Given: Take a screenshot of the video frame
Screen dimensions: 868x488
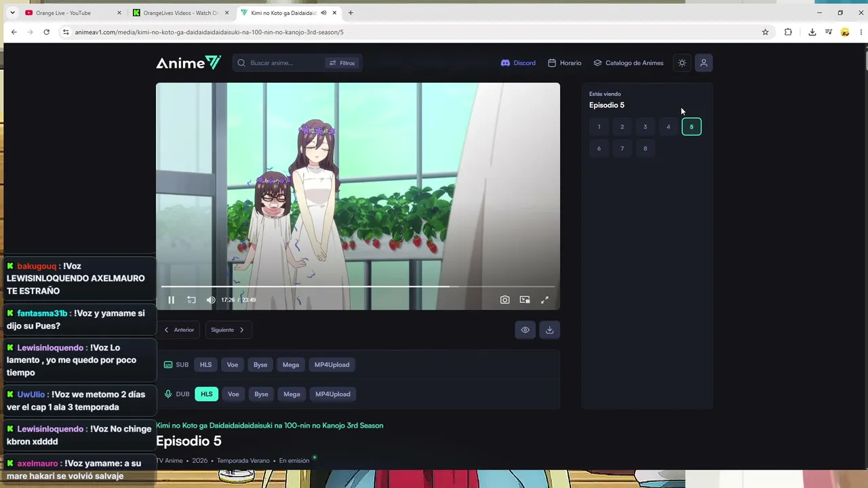Looking at the screenshot, I should pos(505,300).
